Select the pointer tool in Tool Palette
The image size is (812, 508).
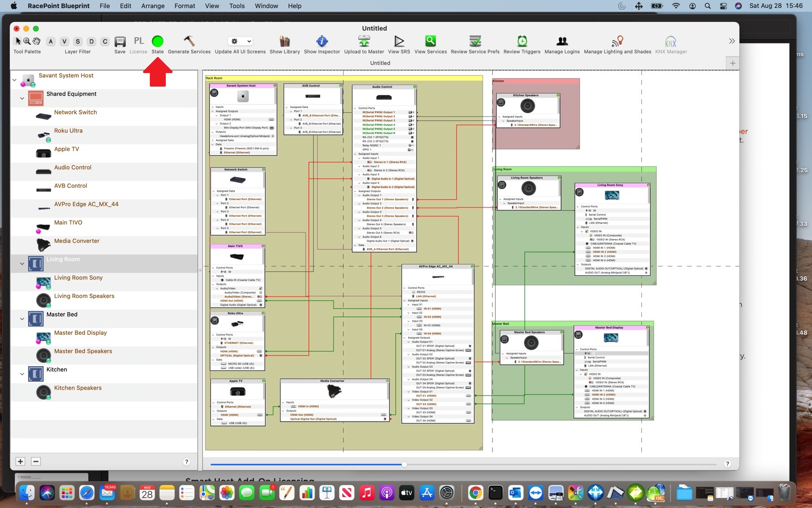pos(18,41)
